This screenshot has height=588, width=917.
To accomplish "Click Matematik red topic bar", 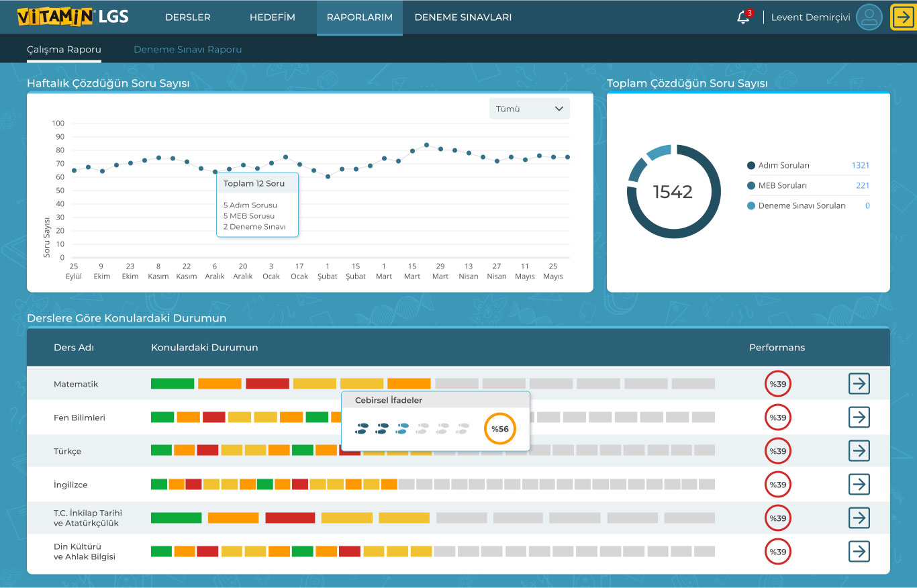I will click(x=267, y=384).
